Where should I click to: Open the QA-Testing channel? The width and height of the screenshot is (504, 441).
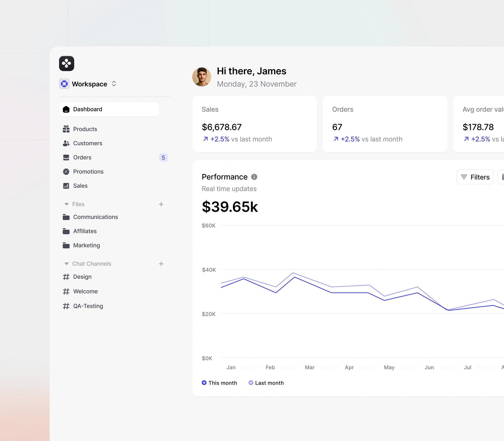point(88,306)
